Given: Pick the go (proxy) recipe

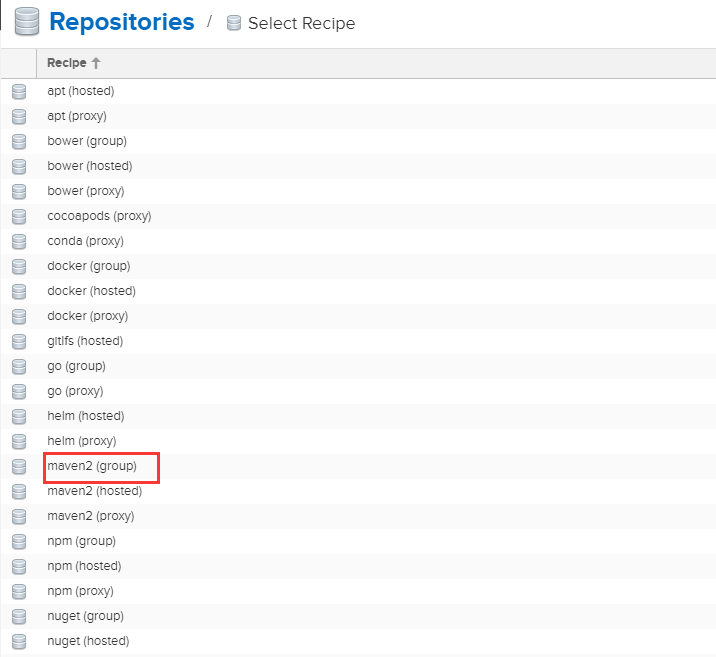Looking at the screenshot, I should coord(75,391).
